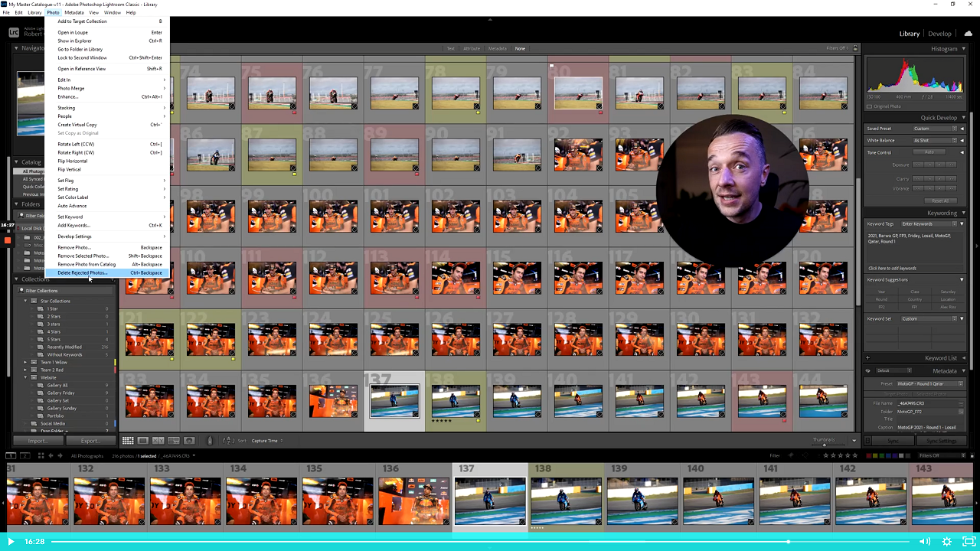
Task: Click the eye icon in Metadata header
Action: click(x=868, y=371)
